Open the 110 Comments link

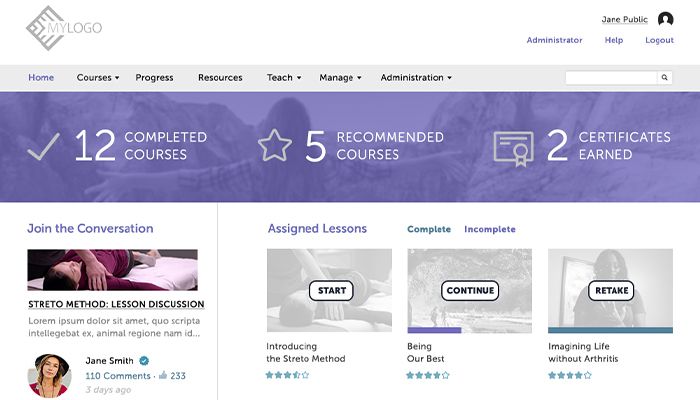118,375
